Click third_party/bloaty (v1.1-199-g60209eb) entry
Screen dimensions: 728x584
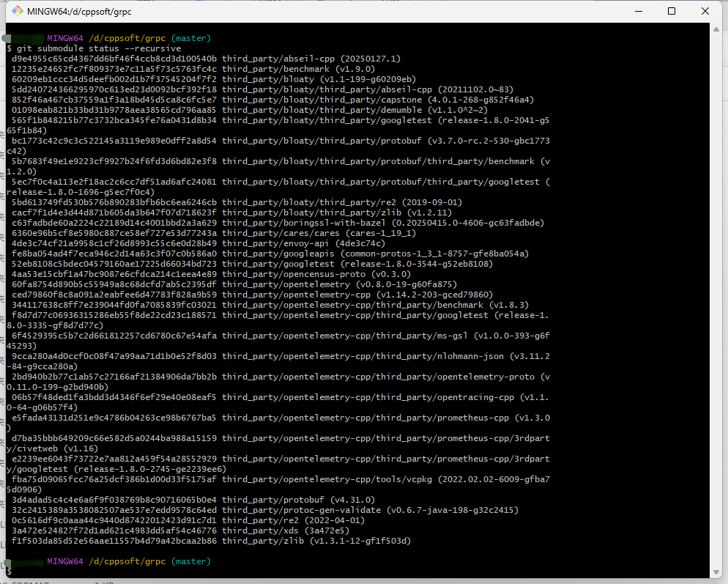click(319, 79)
